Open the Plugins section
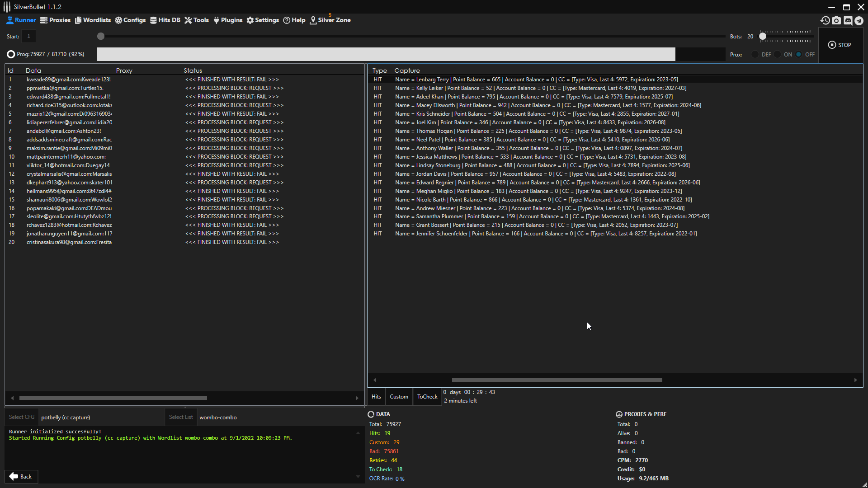This screenshot has width=868, height=488. pos(228,20)
